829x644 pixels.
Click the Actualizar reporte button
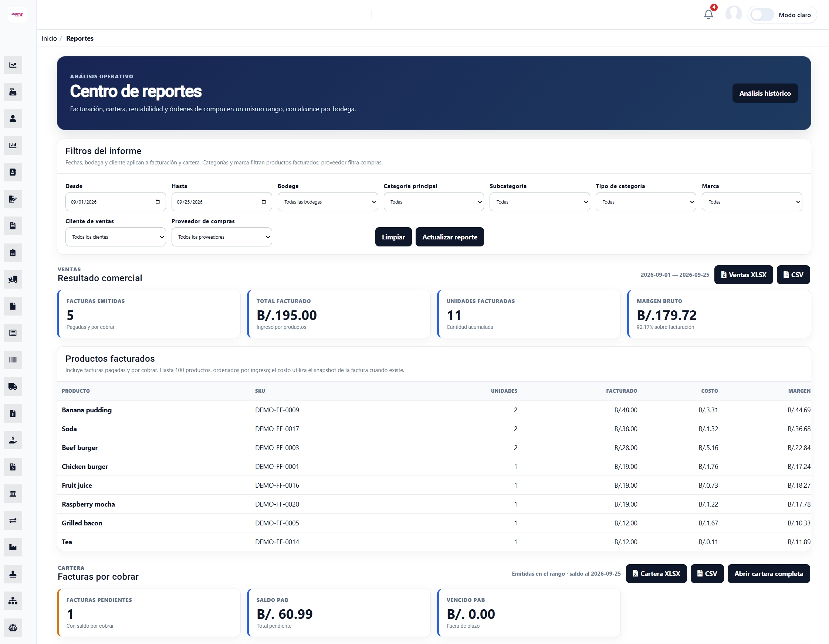[450, 237]
